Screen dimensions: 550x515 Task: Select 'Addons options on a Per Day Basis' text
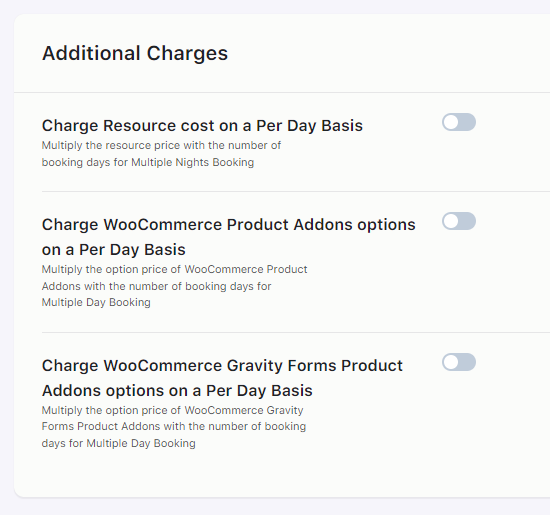pos(177,391)
